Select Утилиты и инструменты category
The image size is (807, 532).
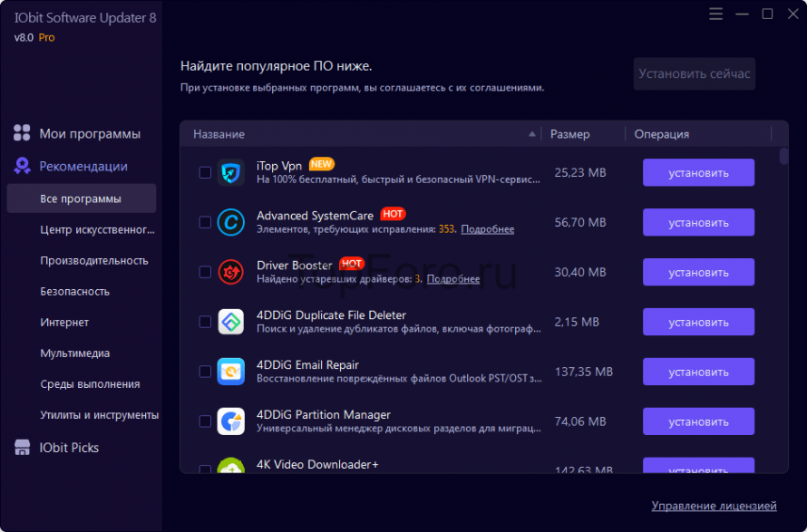[x=100, y=415]
